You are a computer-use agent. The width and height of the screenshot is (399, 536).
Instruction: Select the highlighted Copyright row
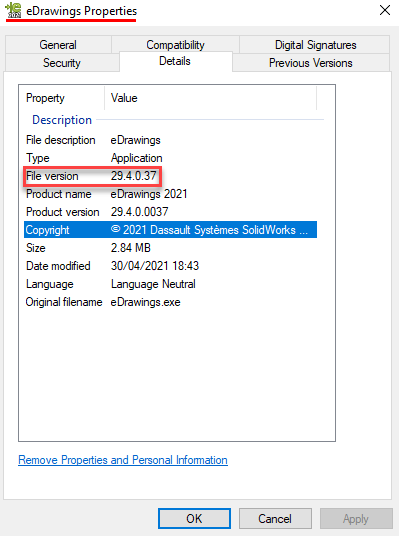pos(170,230)
